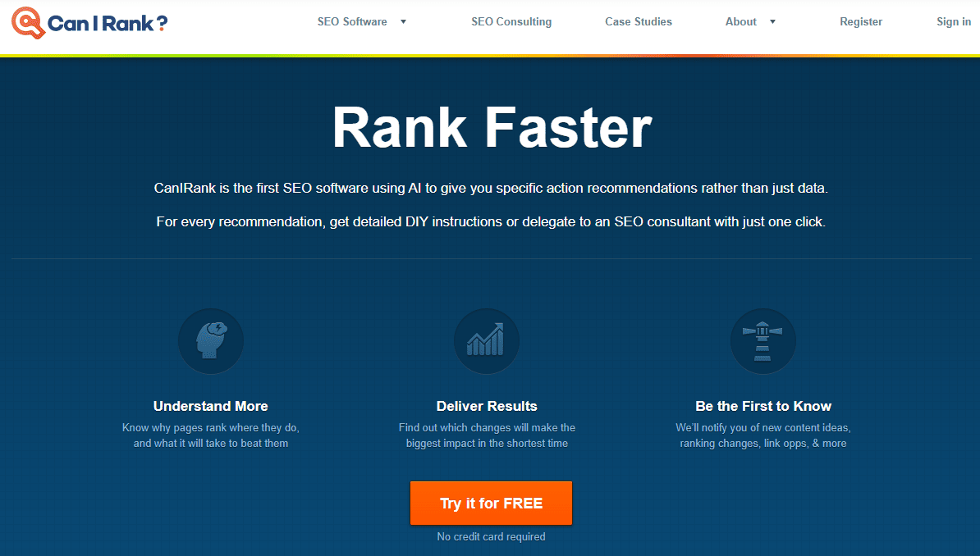Open the SEO Software menu item
Screen dimensions: 980x556
[x=352, y=22]
